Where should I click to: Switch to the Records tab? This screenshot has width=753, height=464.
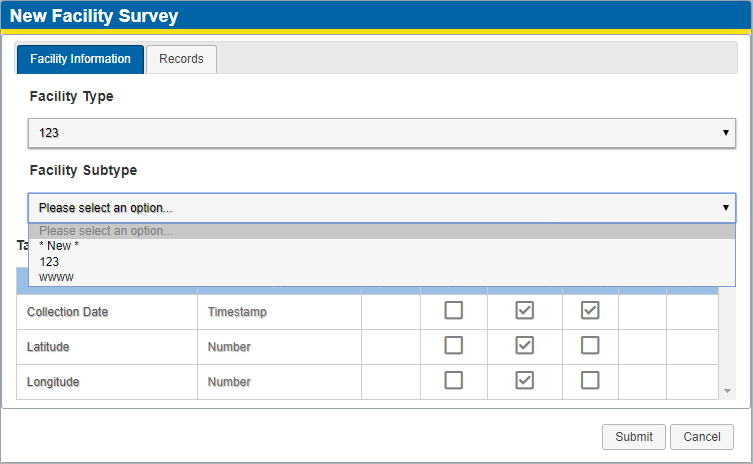point(181,59)
